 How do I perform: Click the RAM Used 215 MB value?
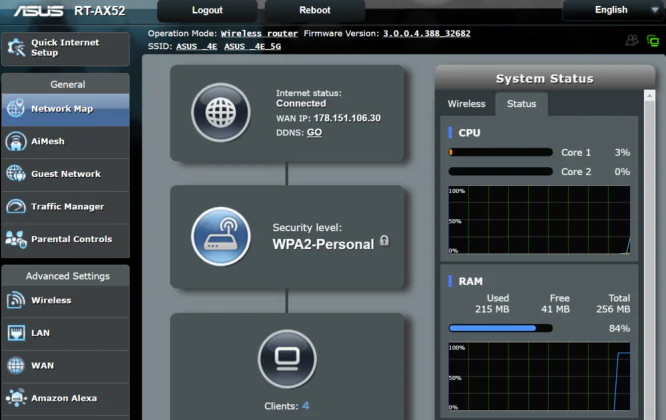[492, 309]
